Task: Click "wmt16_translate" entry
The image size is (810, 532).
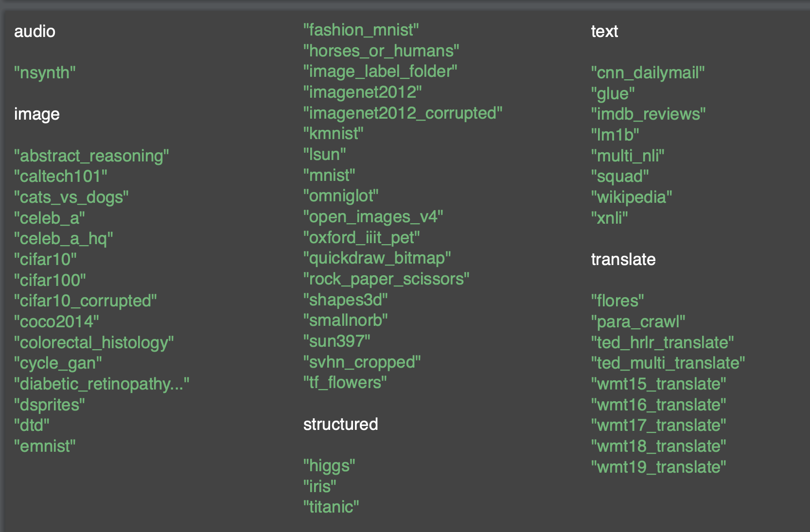Action: coord(659,405)
